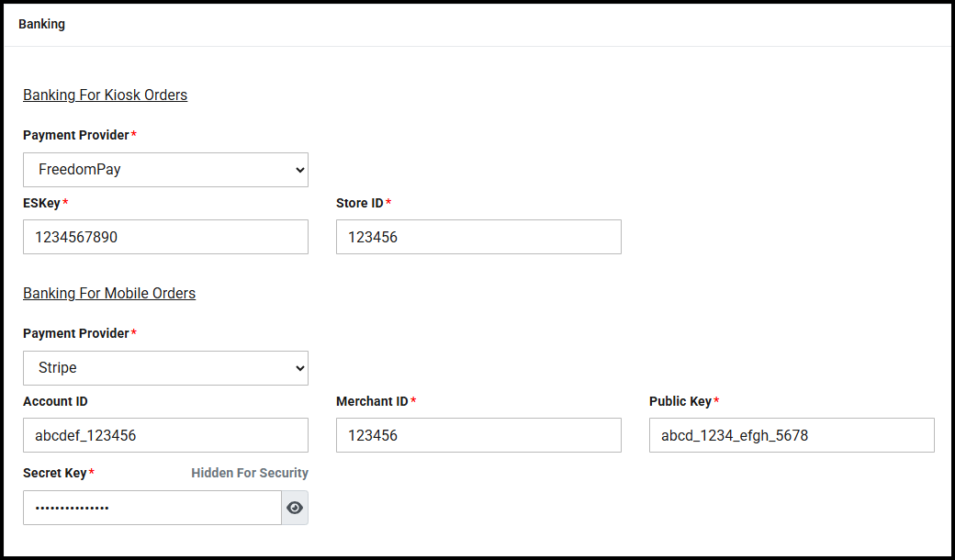Image resolution: width=955 pixels, height=560 pixels.
Task: Click the Merchant ID label
Action: tap(372, 401)
